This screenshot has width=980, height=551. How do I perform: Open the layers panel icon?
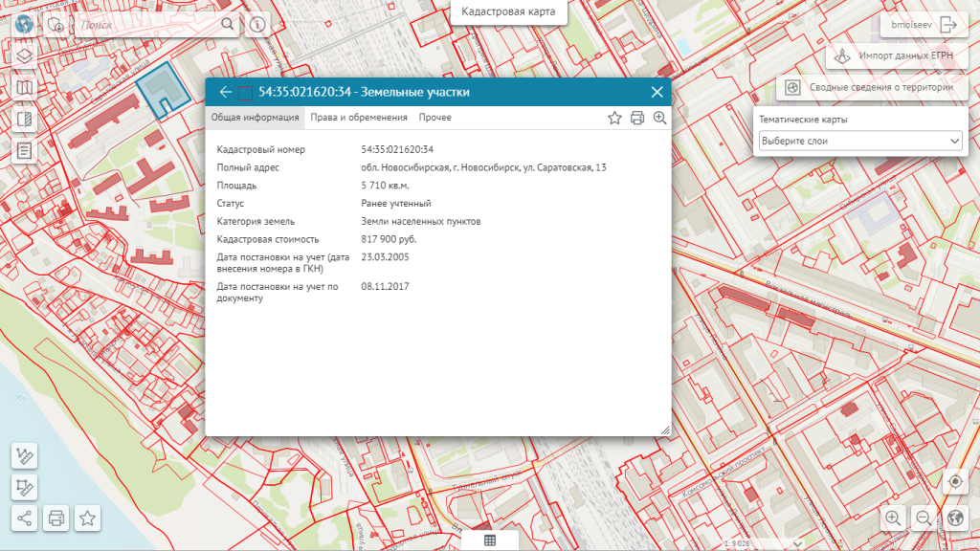(24, 55)
